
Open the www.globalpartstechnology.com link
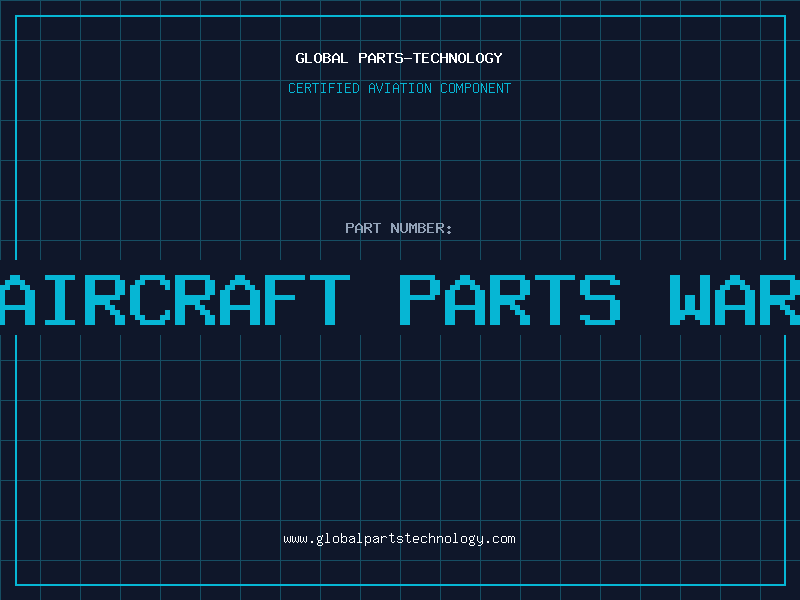click(x=399, y=539)
